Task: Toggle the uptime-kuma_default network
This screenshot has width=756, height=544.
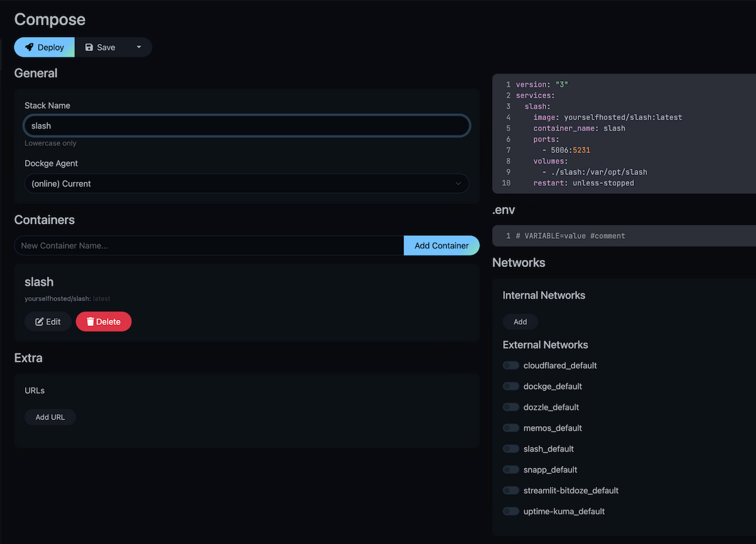Action: pos(511,511)
